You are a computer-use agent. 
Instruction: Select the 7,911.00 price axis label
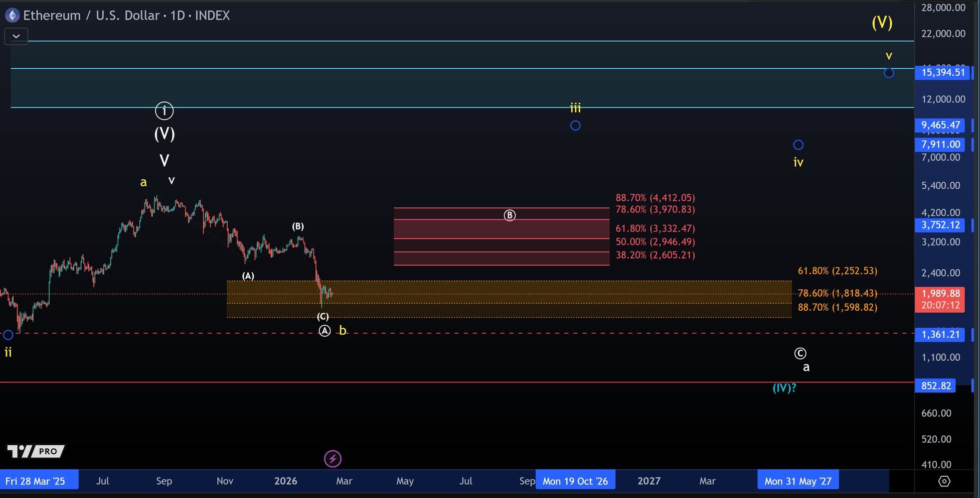coord(940,144)
